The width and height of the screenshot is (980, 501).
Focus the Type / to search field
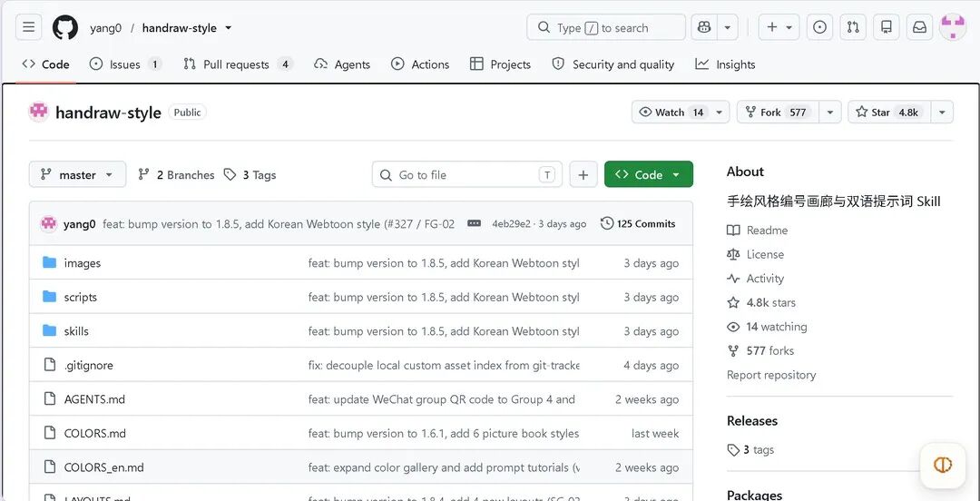coord(606,27)
